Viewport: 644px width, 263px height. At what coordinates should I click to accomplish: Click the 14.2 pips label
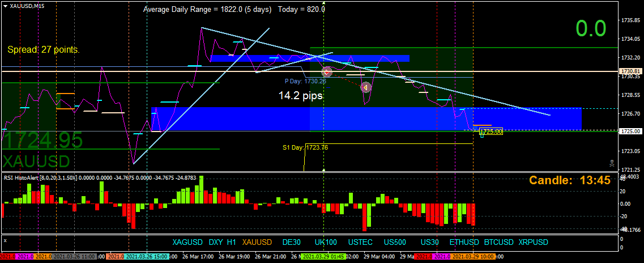click(x=301, y=96)
